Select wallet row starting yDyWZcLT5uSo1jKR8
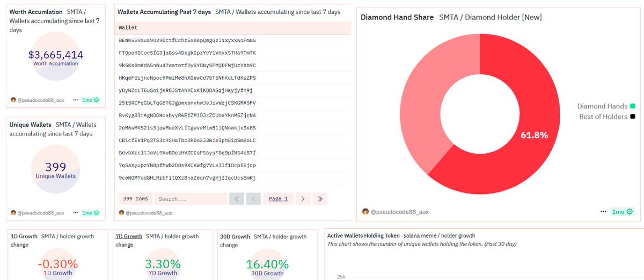Image resolution: width=644 pixels, height=280 pixels. pyautogui.click(x=232, y=90)
